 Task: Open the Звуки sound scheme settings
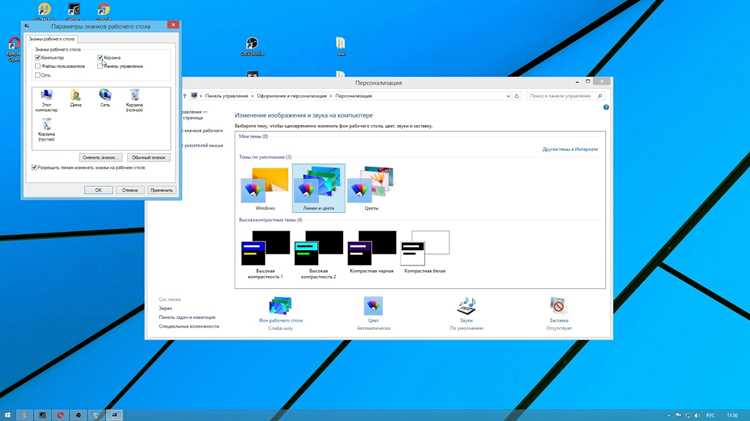[x=466, y=313]
